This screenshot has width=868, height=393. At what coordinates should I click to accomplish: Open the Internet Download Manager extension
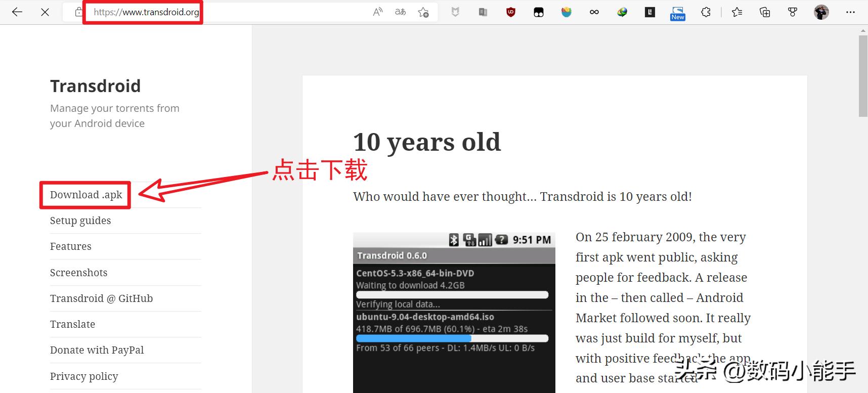[622, 12]
